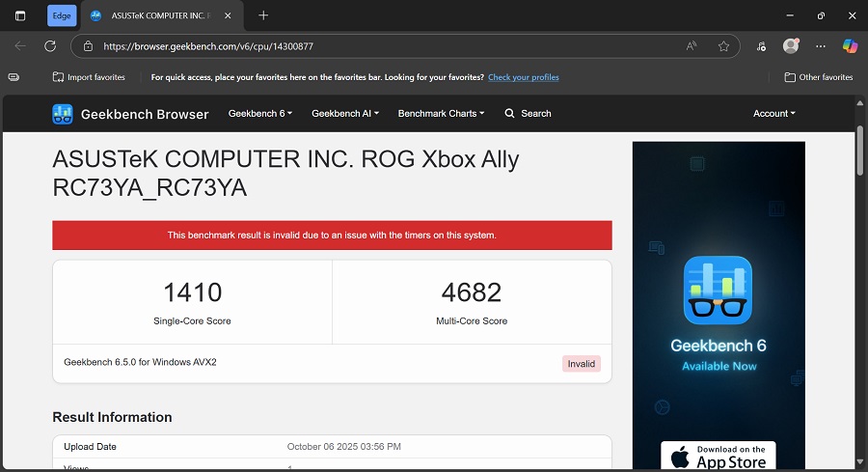Open Edge Settings and more ellipsis menu
The image size is (868, 472).
821,45
